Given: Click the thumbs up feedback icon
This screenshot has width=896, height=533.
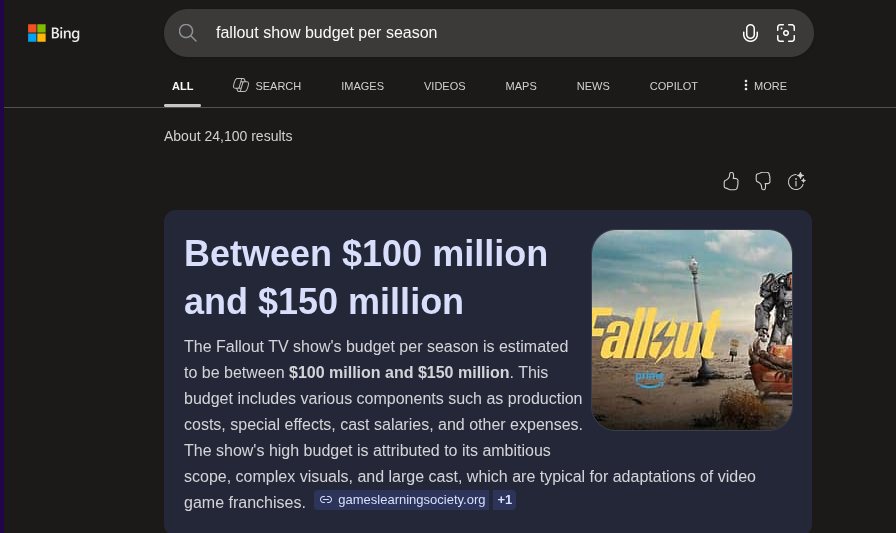Looking at the screenshot, I should 731,182.
